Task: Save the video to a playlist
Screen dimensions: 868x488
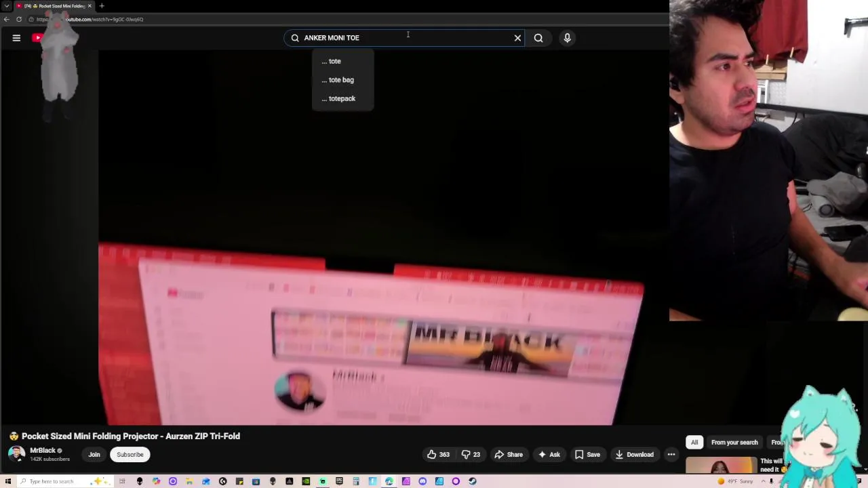Action: coord(587,455)
